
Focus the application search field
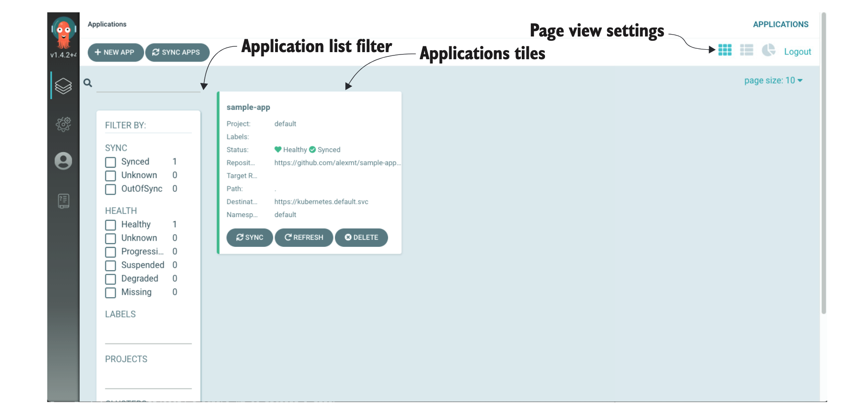(x=148, y=83)
